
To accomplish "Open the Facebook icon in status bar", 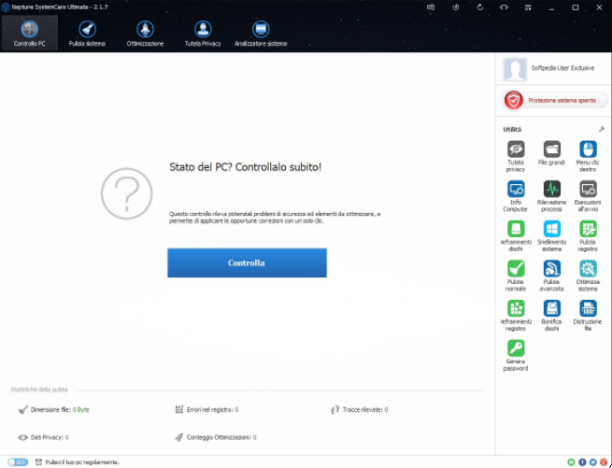I will 582,462.
